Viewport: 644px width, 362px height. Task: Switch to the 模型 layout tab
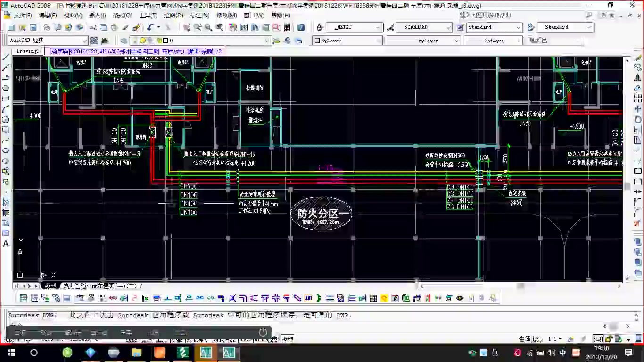(x=50, y=286)
